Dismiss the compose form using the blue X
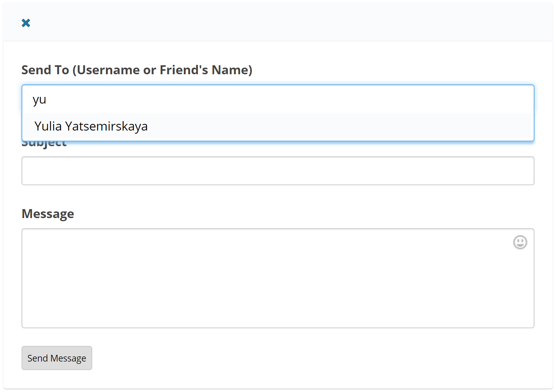Screen dimensions: 556x392 26,23
